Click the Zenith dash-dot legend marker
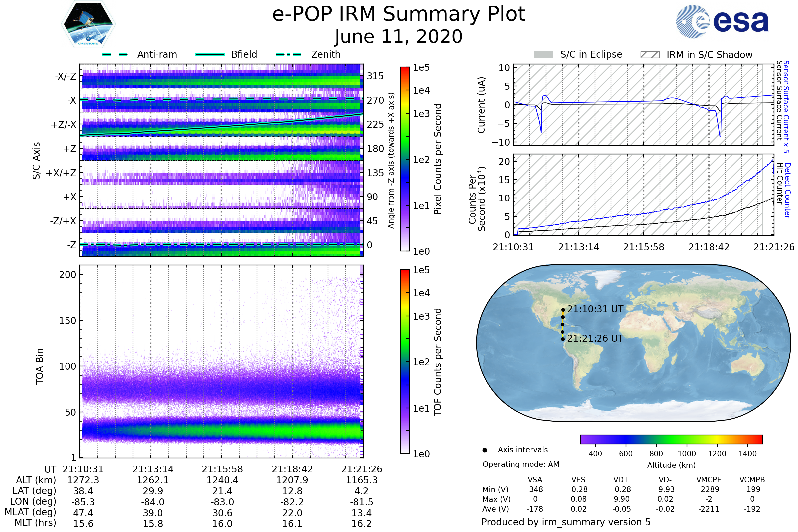This screenshot has width=798, height=532. [289, 54]
